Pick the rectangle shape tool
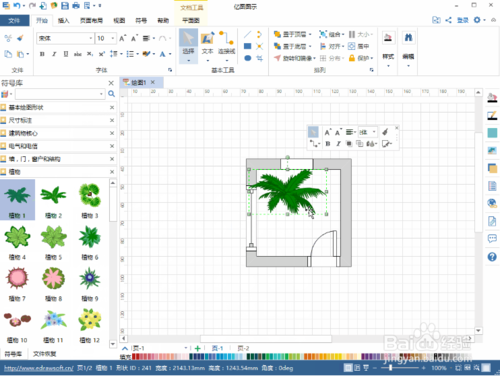The width and height of the screenshot is (500, 376). click(x=247, y=46)
